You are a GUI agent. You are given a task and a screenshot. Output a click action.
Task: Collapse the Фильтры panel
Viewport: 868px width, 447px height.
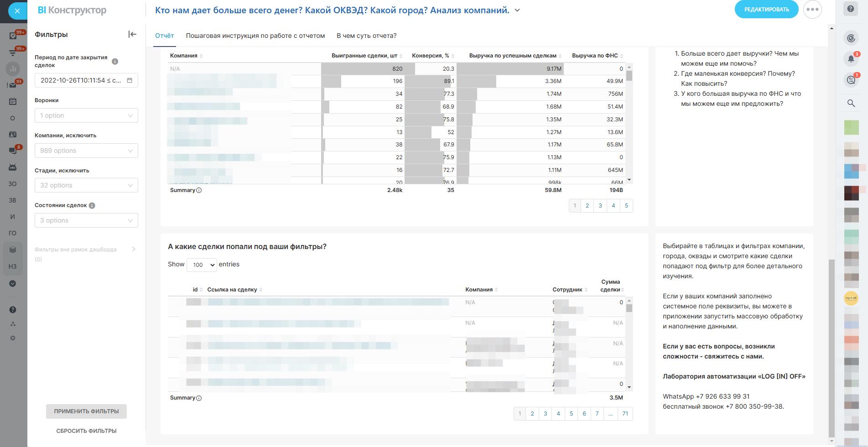click(x=132, y=34)
